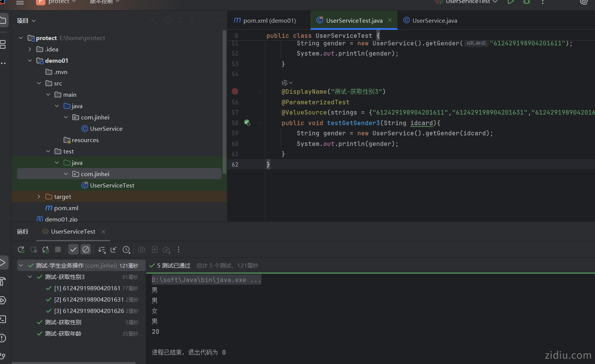Image resolution: width=595 pixels, height=364 pixels.
Task: Click the collapse all tests icon
Action: (114, 249)
